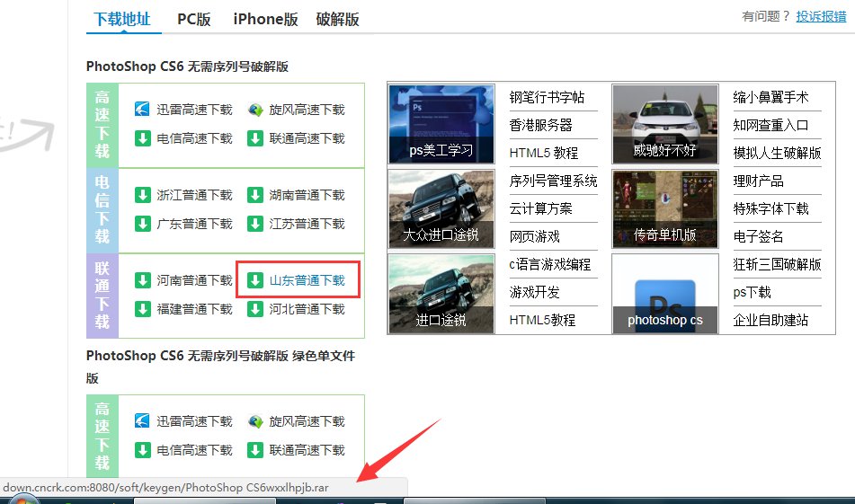Click the green download icon for 河北普通下载

pos(254,309)
